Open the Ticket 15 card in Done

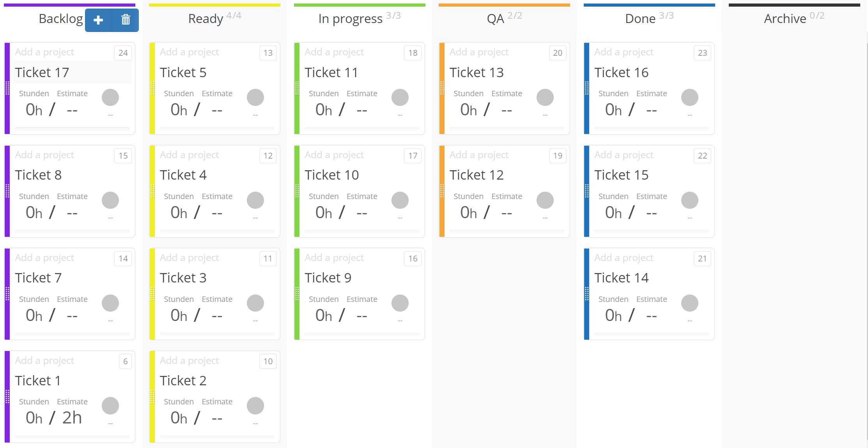point(622,175)
